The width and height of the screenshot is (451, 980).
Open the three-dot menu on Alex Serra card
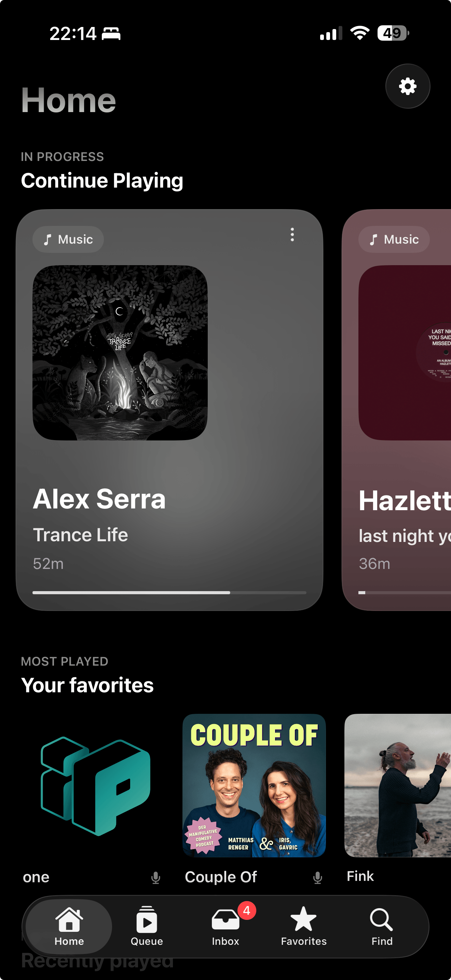coord(292,235)
